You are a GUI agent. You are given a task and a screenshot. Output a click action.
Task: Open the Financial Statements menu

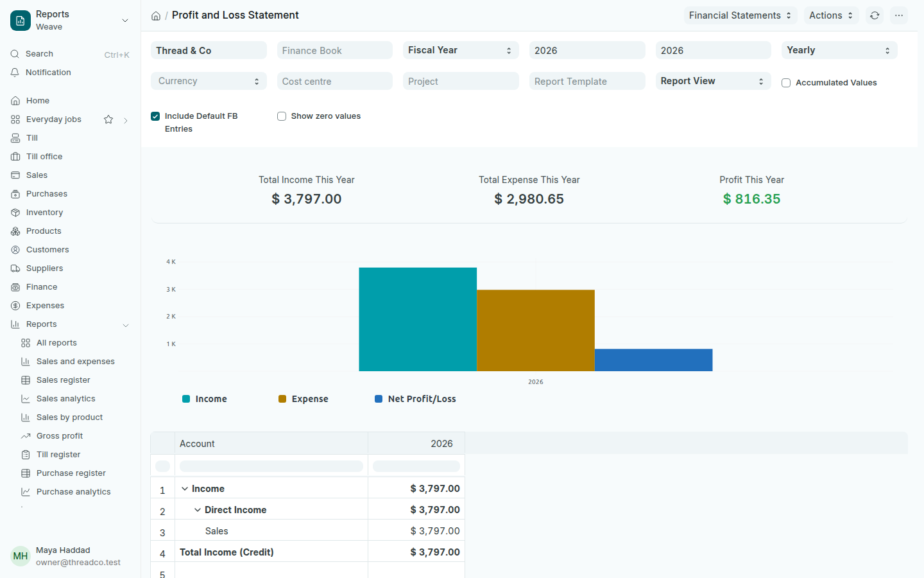tap(740, 15)
